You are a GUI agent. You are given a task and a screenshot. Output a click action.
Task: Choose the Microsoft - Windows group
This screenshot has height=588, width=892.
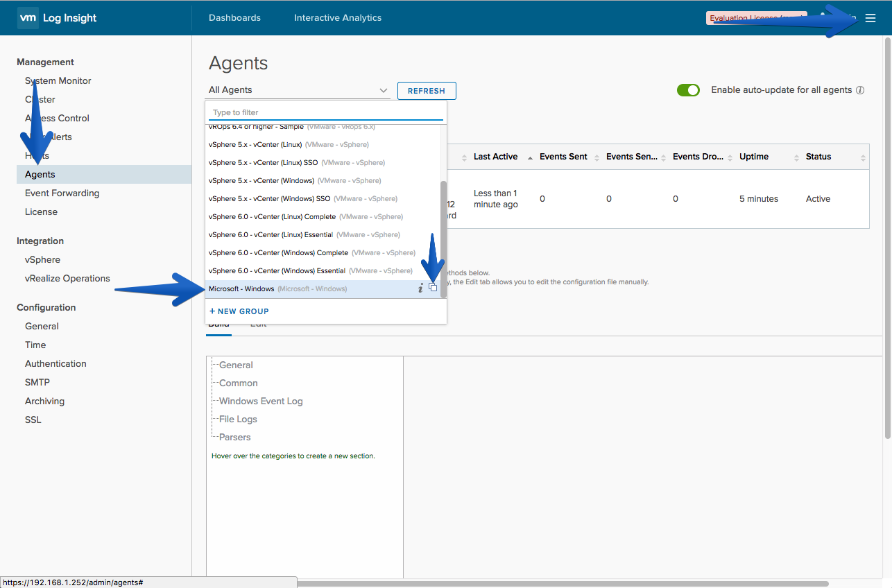click(323, 288)
